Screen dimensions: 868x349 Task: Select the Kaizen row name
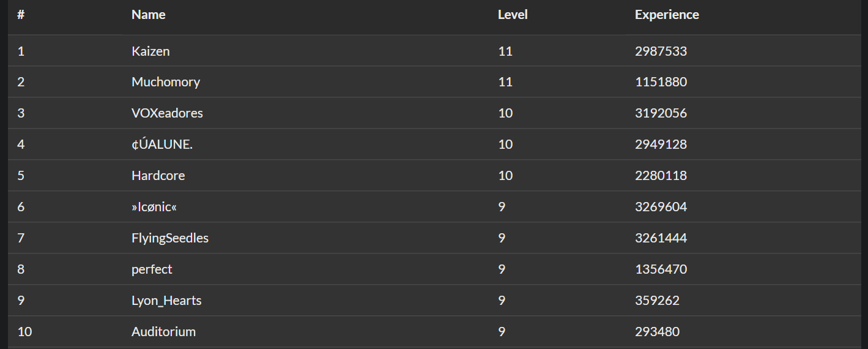click(150, 51)
